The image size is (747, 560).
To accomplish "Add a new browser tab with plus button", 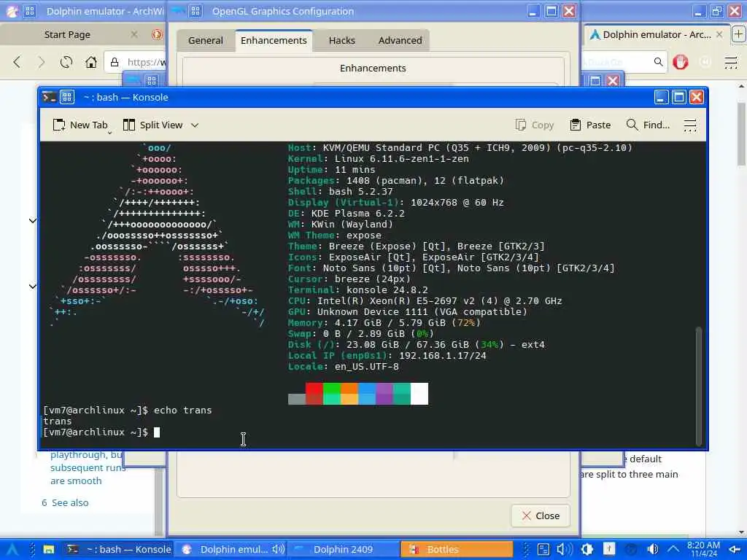I will tap(738, 34).
